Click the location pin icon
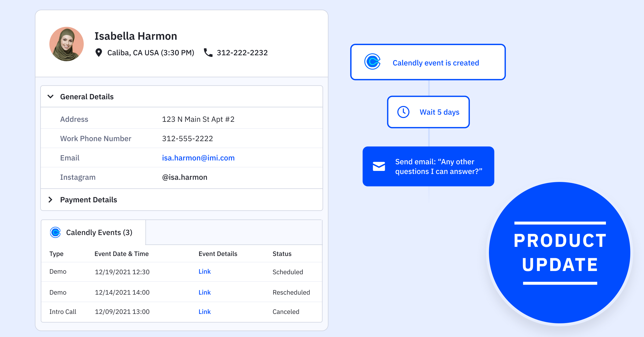The width and height of the screenshot is (644, 337). 99,53
